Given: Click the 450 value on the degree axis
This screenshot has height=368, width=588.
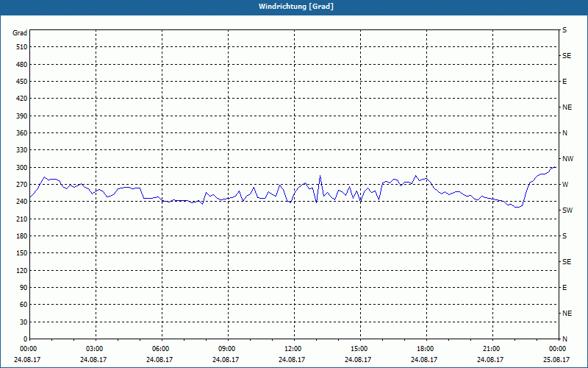Looking at the screenshot, I should pos(21,82).
